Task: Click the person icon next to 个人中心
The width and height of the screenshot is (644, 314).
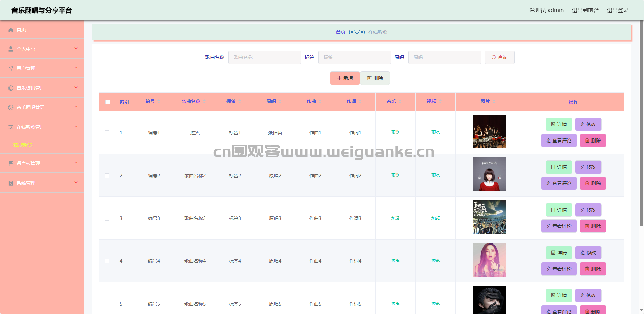Action: click(11, 49)
